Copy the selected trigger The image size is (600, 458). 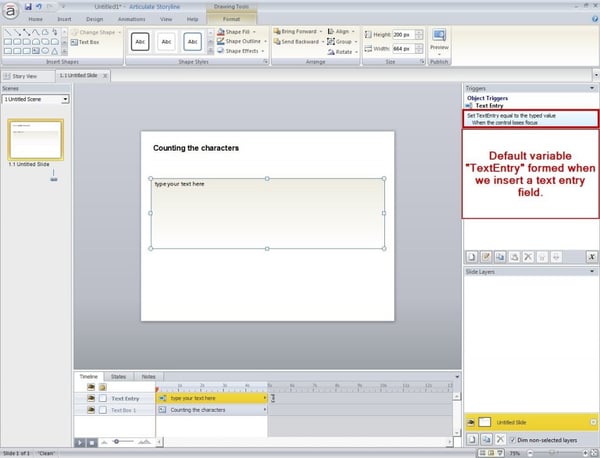(x=500, y=257)
